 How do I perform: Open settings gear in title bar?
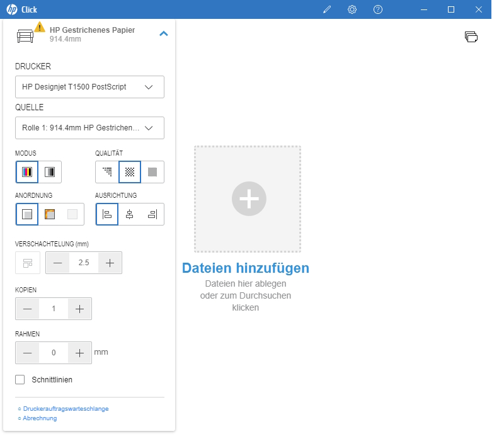352,9
